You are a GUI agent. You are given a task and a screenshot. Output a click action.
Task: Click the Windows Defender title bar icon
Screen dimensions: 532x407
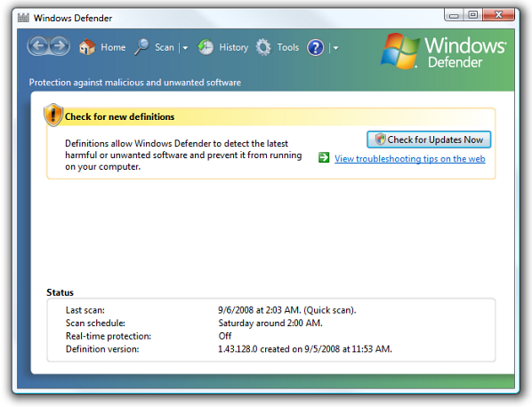[x=23, y=18]
